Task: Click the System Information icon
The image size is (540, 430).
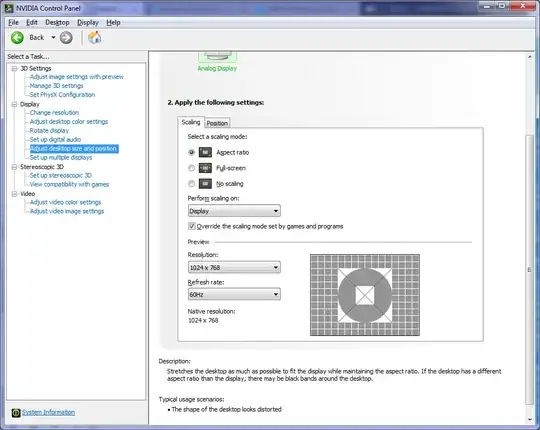Action: pyautogui.click(x=16, y=412)
